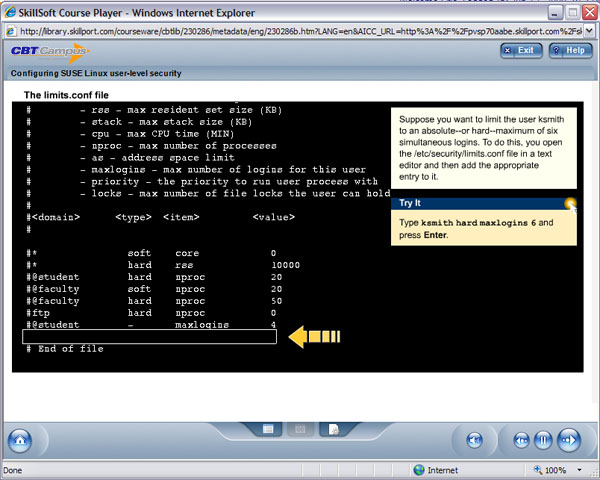Click the Exit button

[x=522, y=50]
